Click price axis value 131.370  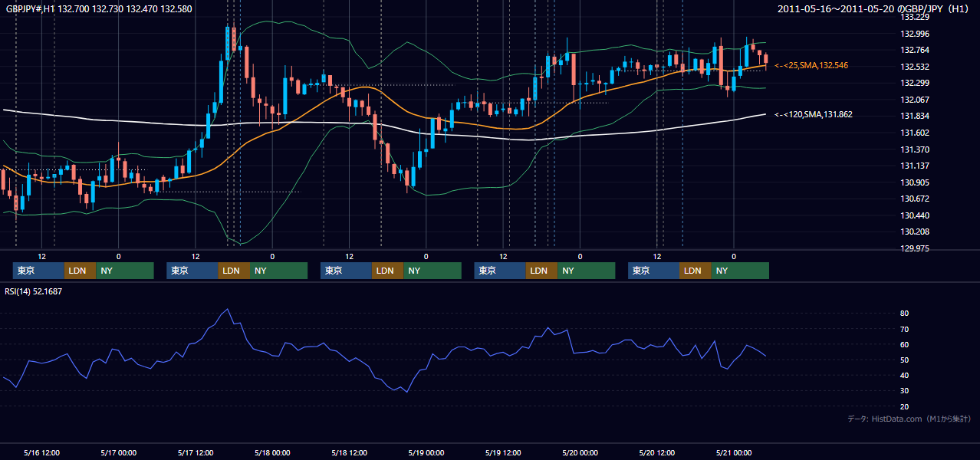coord(914,149)
